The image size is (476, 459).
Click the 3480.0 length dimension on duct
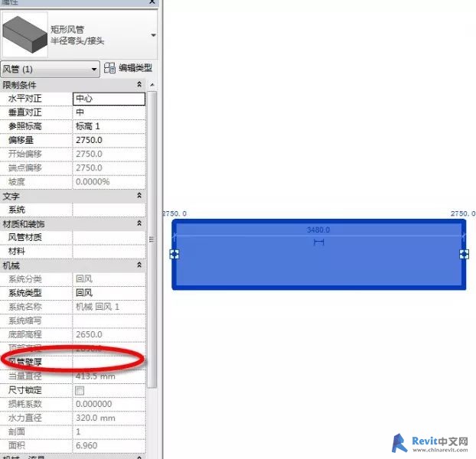(318, 229)
